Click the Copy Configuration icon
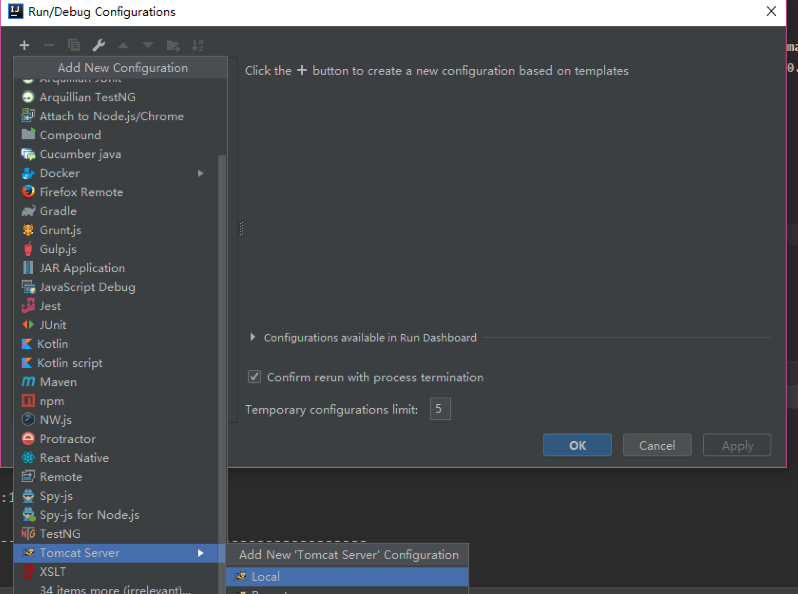Image resolution: width=798 pixels, height=594 pixels. pos(74,45)
